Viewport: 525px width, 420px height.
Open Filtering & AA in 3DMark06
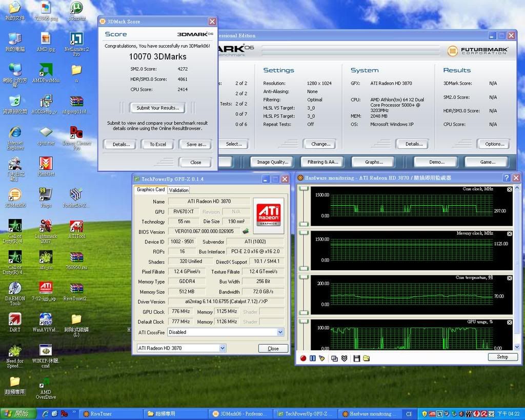pyautogui.click(x=323, y=162)
